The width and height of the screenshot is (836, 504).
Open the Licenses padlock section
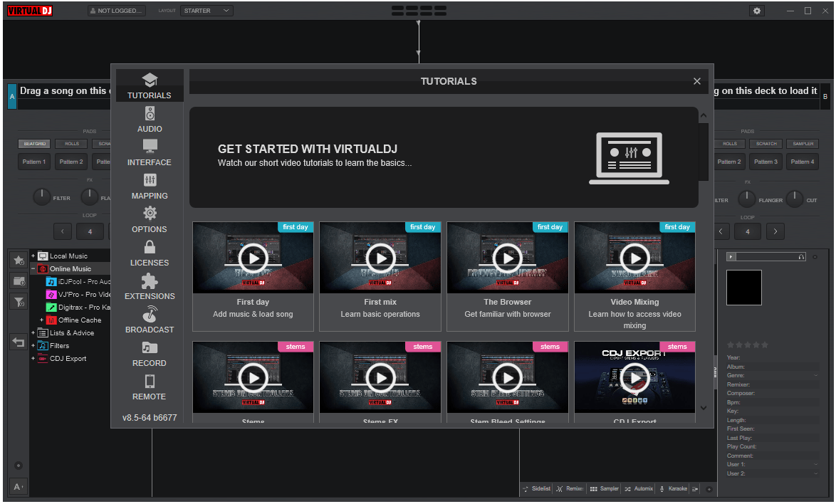click(150, 253)
